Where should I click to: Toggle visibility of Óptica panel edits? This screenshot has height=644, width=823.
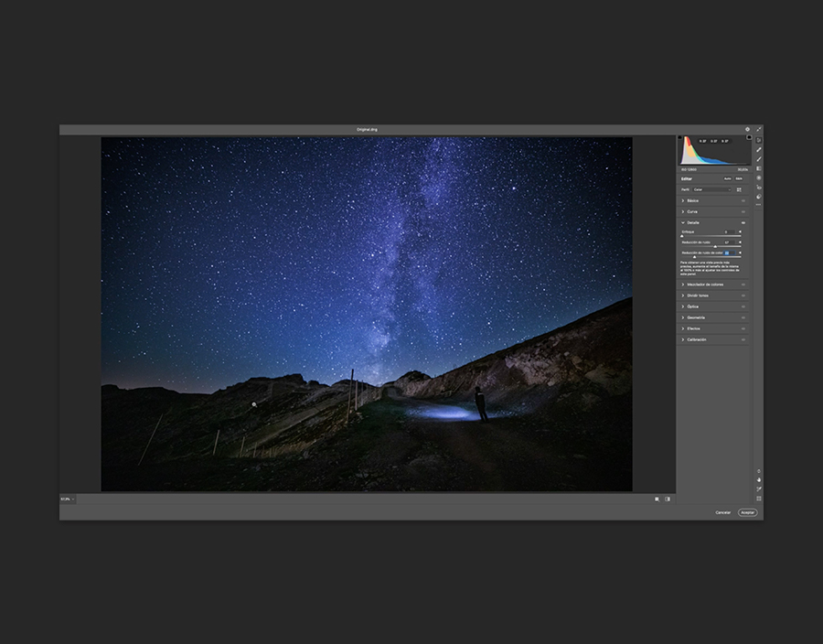point(743,306)
